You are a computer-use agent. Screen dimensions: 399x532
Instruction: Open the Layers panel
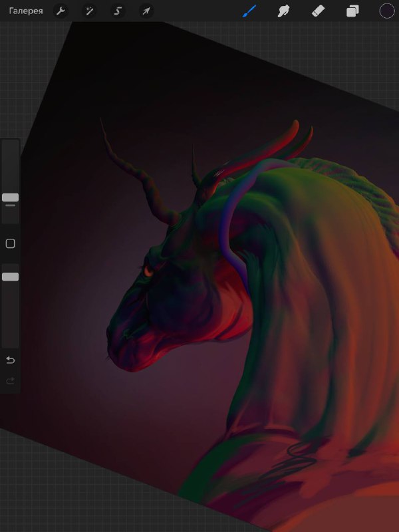tap(352, 11)
